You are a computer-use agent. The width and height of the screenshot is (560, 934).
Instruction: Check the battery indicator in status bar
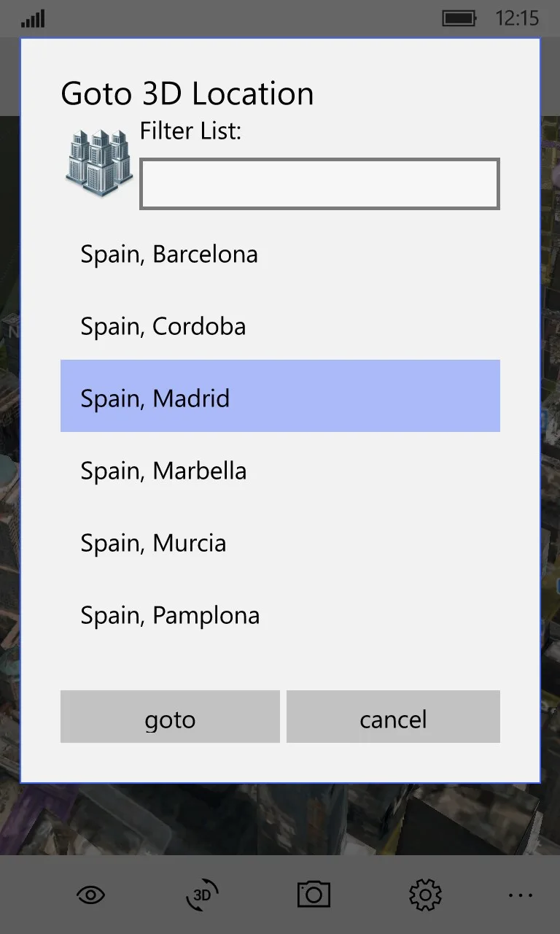(x=459, y=18)
